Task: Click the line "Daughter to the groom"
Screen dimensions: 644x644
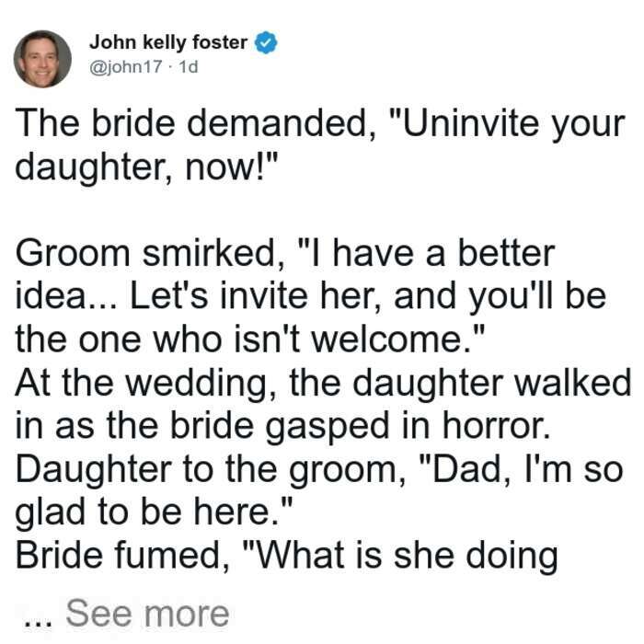Action: coord(319,470)
